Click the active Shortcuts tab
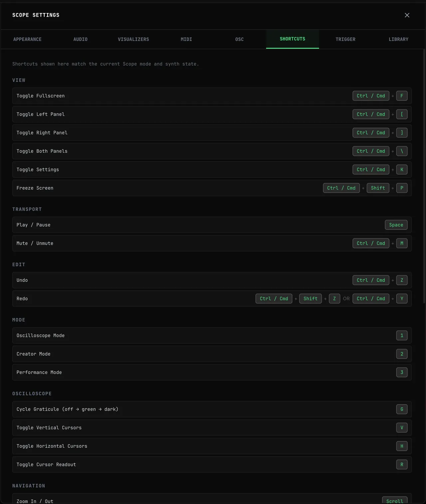Image resolution: width=426 pixels, height=504 pixels. pyautogui.click(x=293, y=39)
